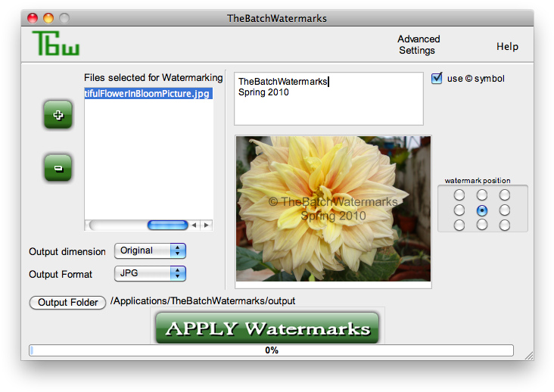Select the center watermark position radio
Screen dimensions: 554x392
click(x=482, y=210)
